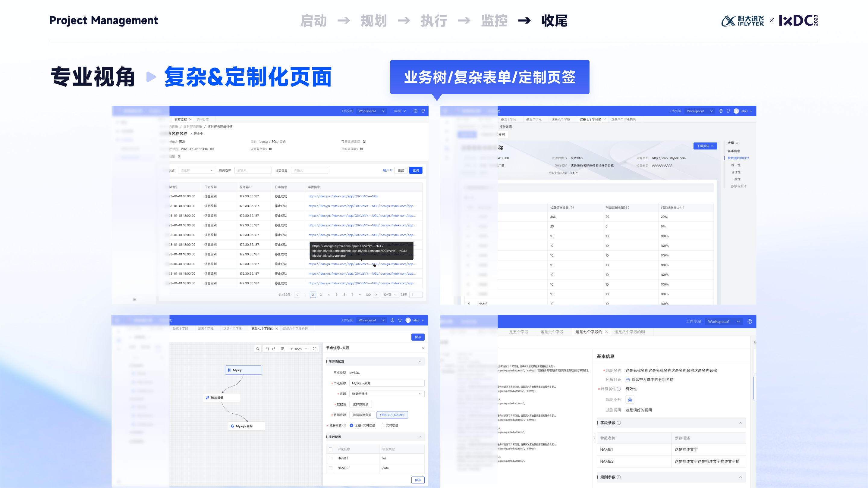
Task: Collapse the 来源表配置 section
Action: [420, 361]
